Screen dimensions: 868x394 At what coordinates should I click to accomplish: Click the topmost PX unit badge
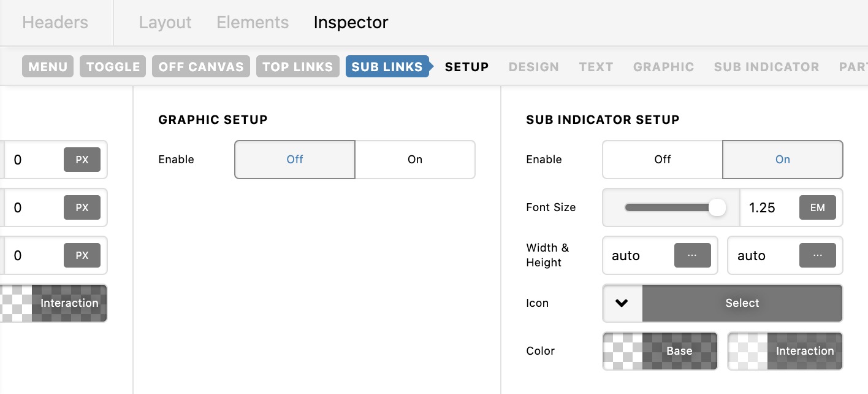(82, 160)
